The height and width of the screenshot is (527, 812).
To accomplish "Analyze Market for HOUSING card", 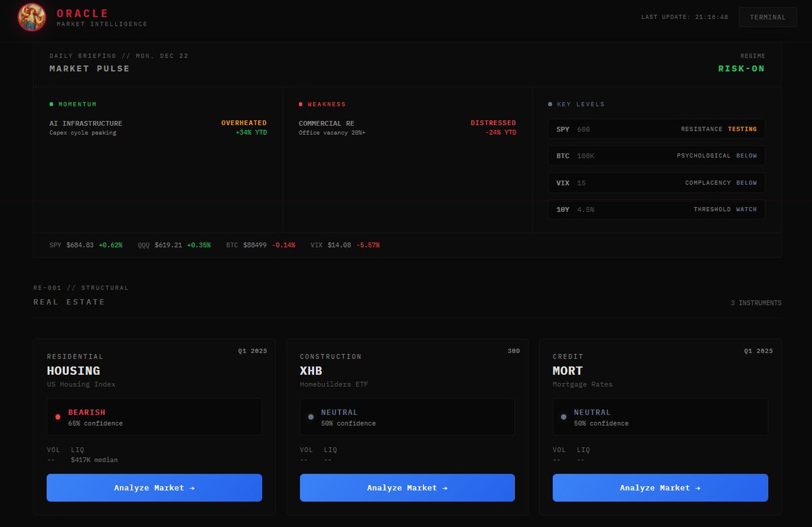I will tap(154, 488).
